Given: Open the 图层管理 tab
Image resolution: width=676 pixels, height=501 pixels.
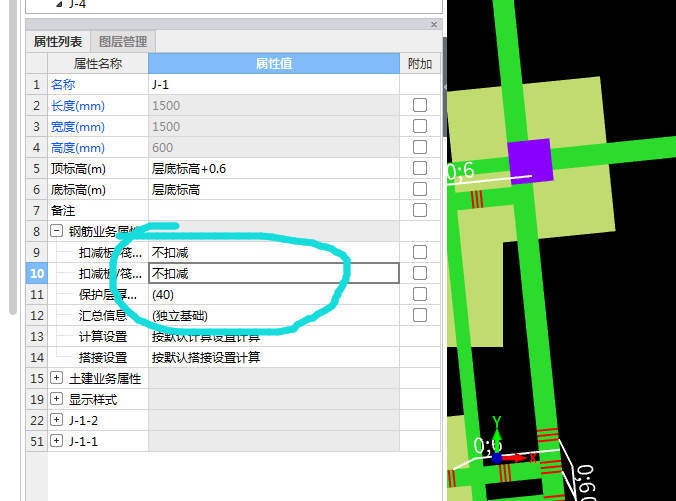Looking at the screenshot, I should (123, 42).
